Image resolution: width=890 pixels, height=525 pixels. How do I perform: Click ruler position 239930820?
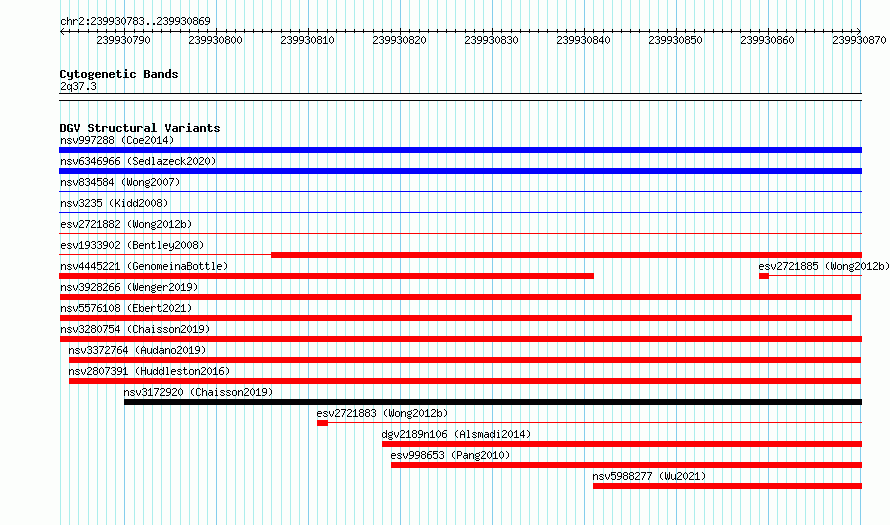[x=399, y=40]
